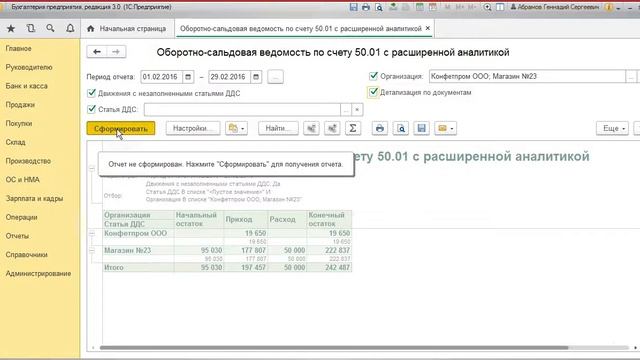
Task: Click user Абрамов Геннадий Сергеевич
Action: 555,7
